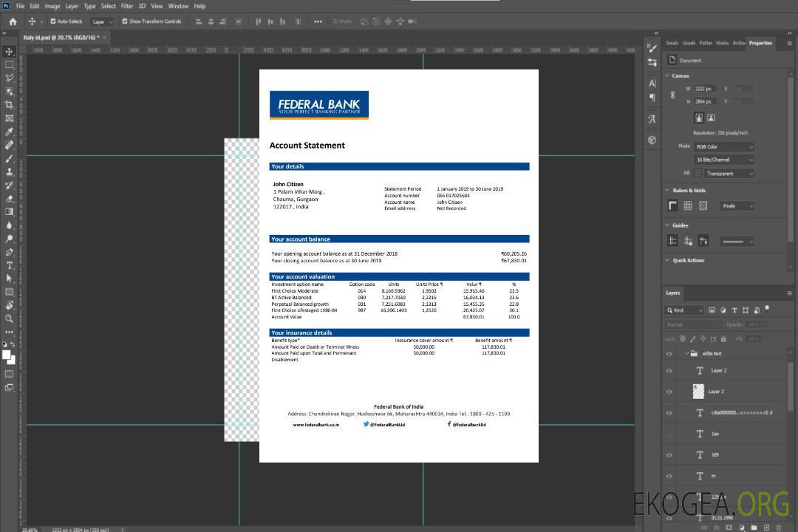Open the Filter menu
The width and height of the screenshot is (798, 532).
[x=127, y=6]
